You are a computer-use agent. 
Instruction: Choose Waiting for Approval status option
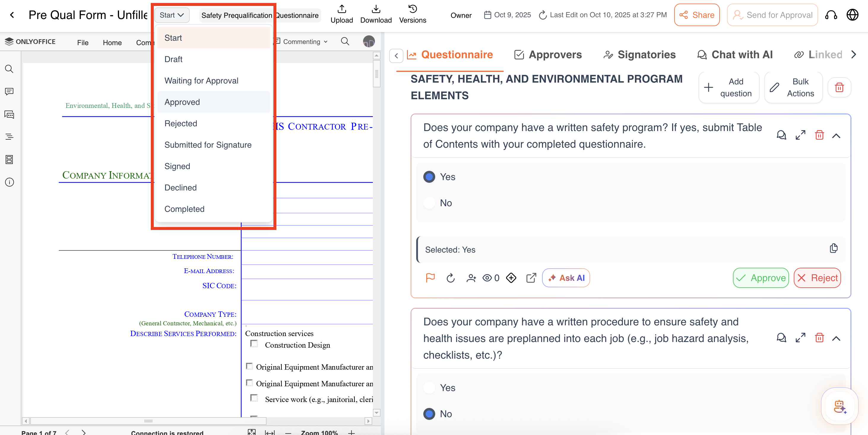click(x=201, y=81)
